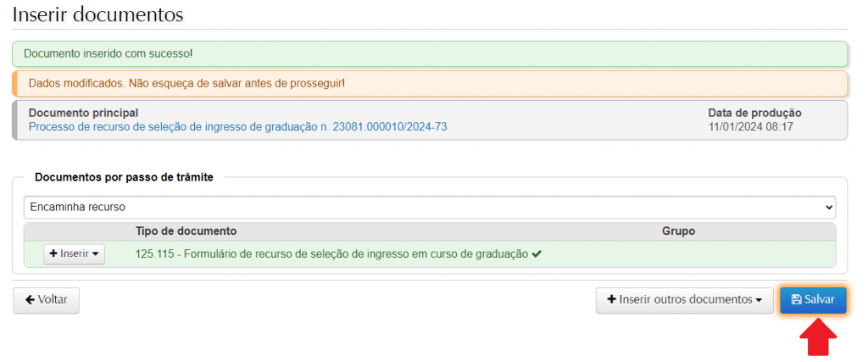
Task: Open the Encaminha recurso dropdown
Action: (429, 207)
